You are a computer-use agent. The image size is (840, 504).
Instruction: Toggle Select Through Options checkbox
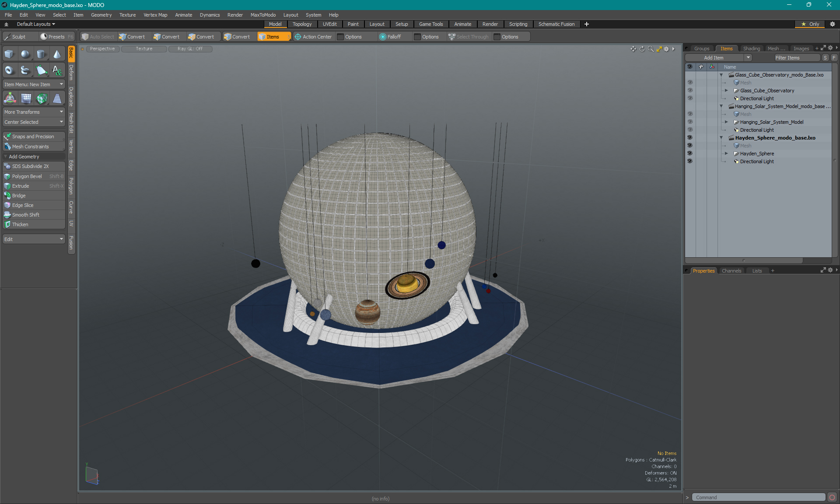tap(497, 37)
